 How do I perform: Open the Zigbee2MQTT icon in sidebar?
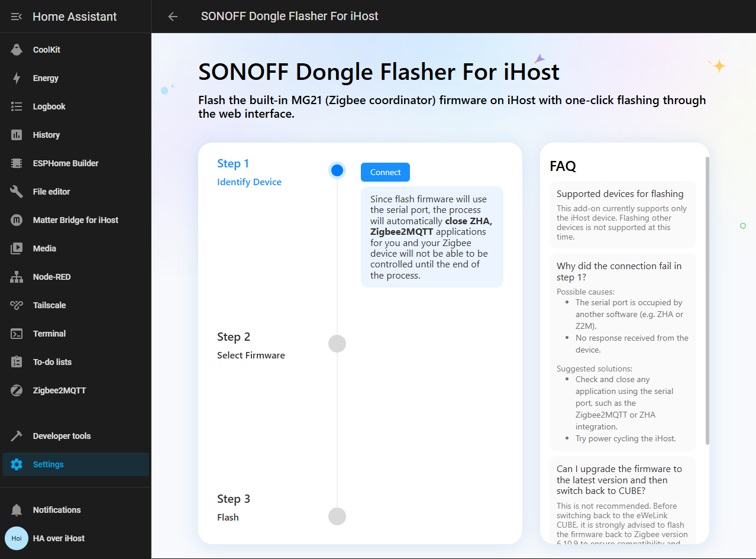coord(17,390)
